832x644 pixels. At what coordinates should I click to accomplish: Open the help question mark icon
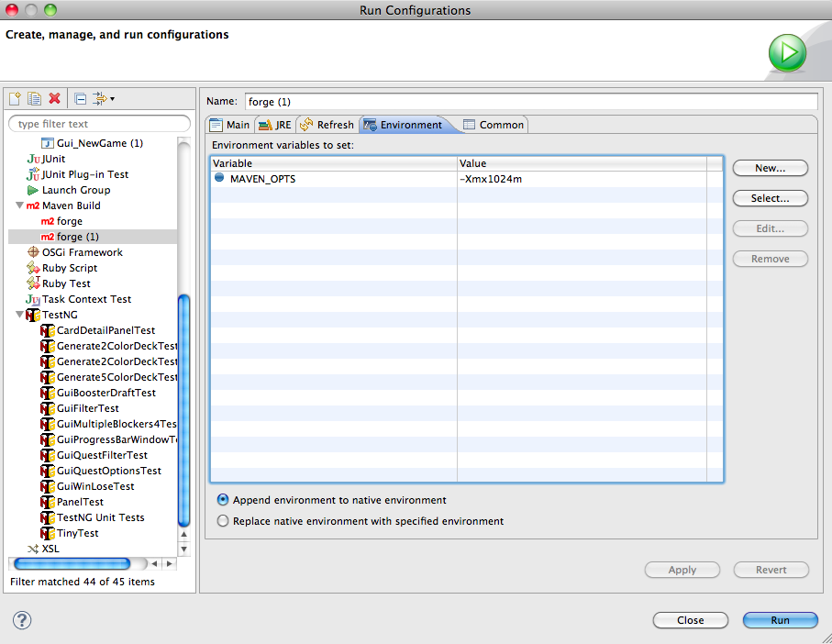[x=22, y=620]
